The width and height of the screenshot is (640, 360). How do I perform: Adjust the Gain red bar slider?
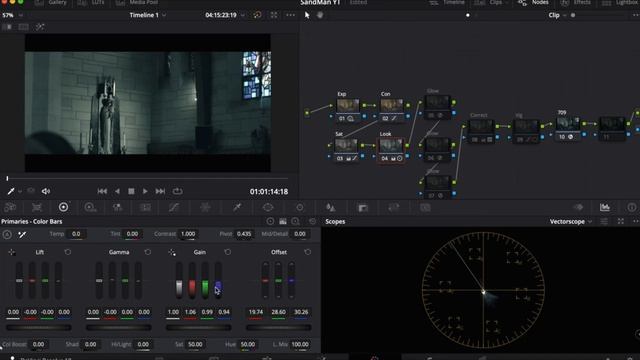coord(192,280)
